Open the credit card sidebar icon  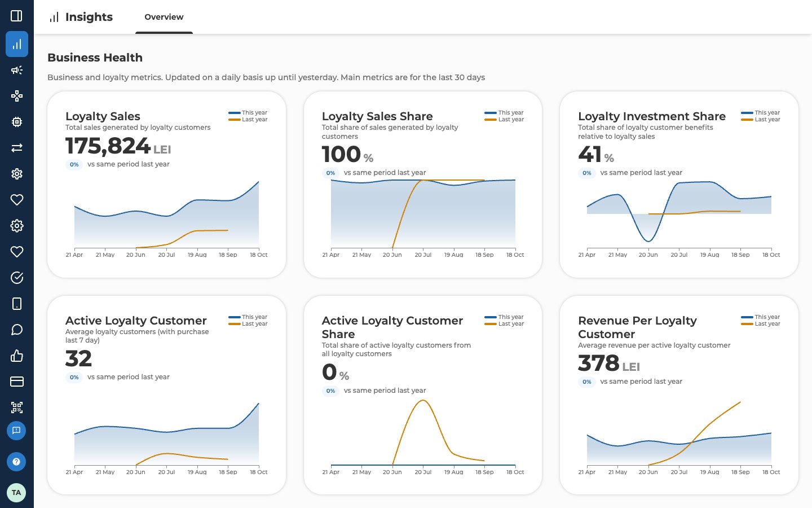[17, 382]
